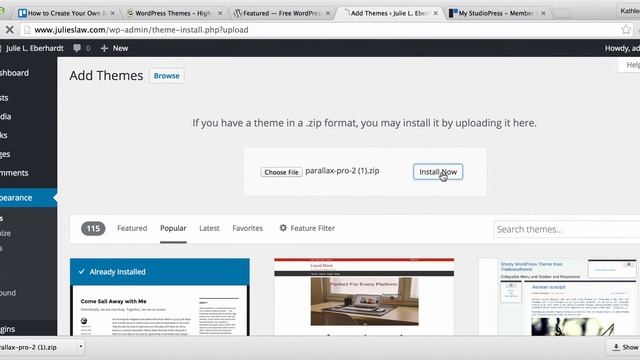Screen dimensions: 640x360
Task: Open Plugins in sidebar menu
Action: tap(8, 329)
